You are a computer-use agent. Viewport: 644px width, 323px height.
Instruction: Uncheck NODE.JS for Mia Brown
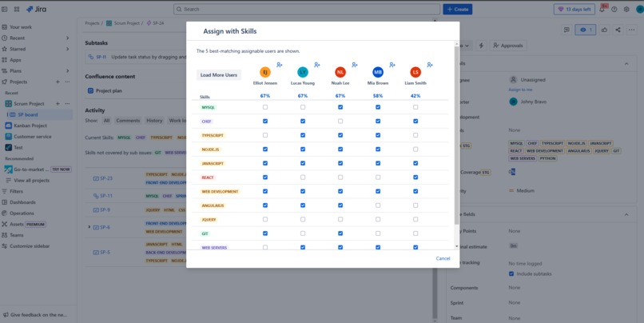378,150
